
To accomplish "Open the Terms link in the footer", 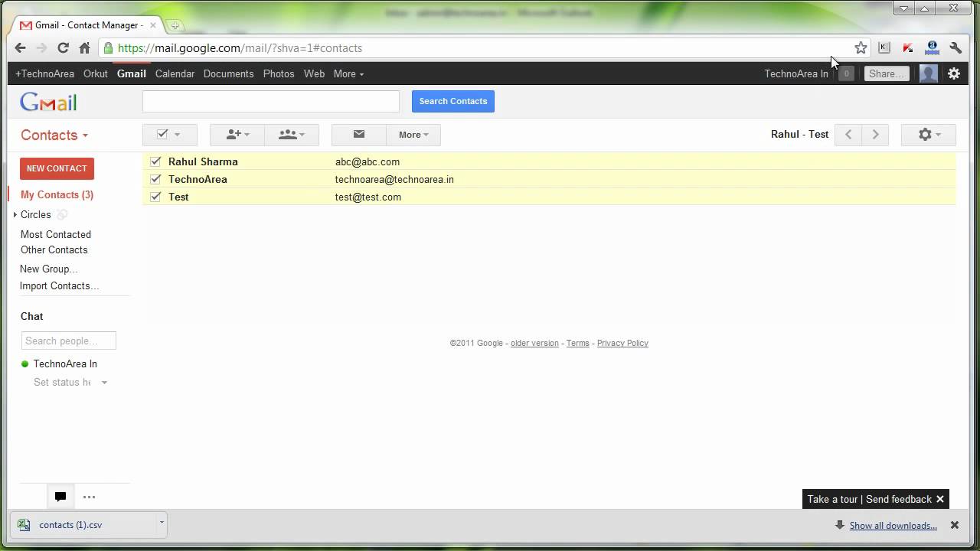I will click(577, 343).
